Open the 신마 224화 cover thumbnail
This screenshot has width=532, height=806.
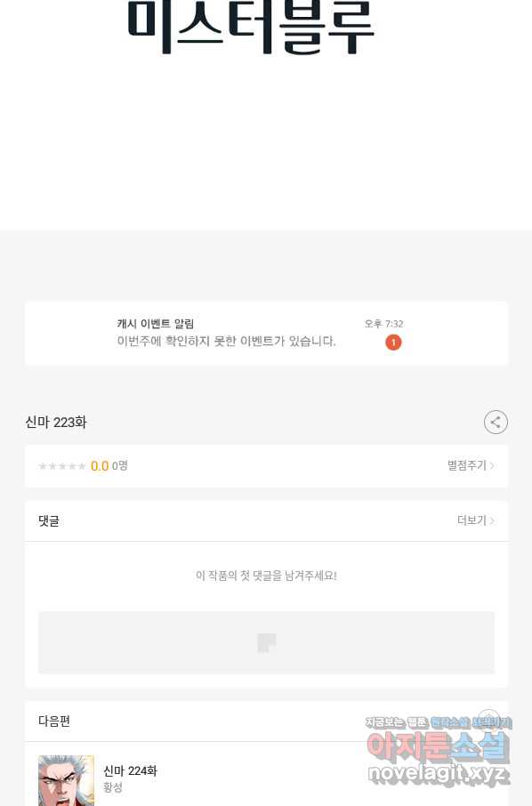67,780
